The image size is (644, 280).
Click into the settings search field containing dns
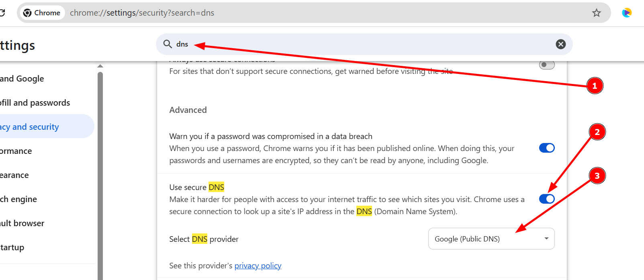click(x=364, y=44)
